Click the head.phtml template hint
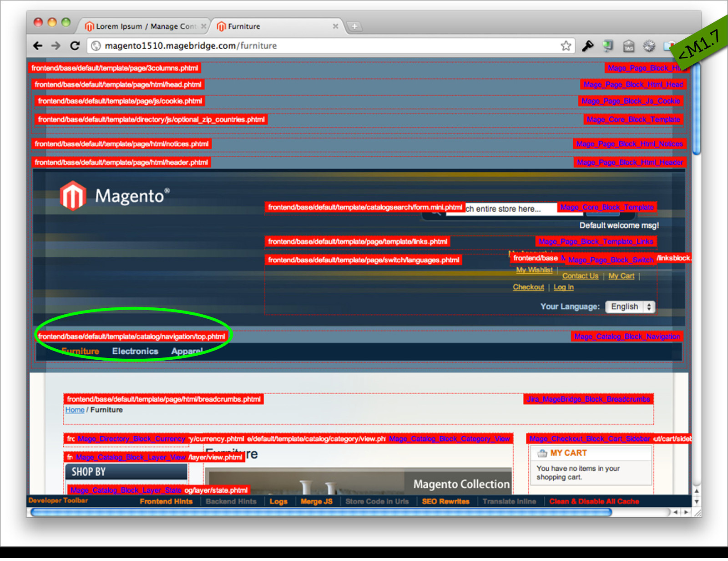Image resolution: width=728 pixels, height=561 pixels. click(118, 85)
